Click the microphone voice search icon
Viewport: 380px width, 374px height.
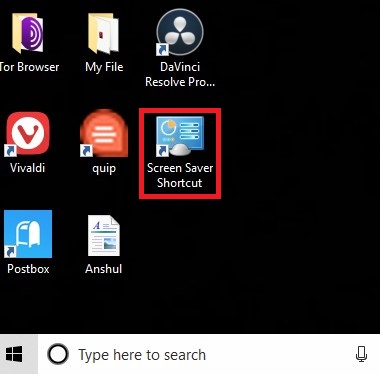[x=361, y=354]
